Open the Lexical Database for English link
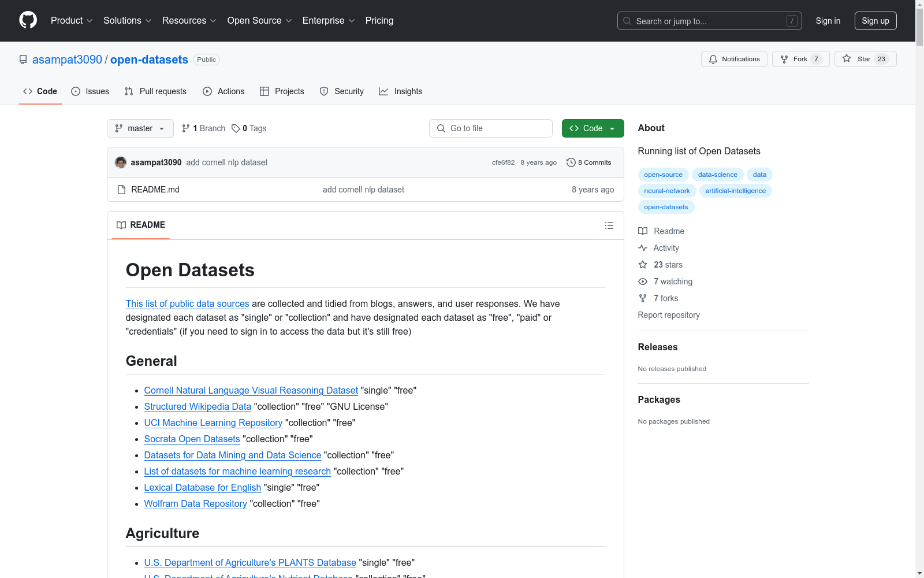The image size is (924, 578). point(203,488)
